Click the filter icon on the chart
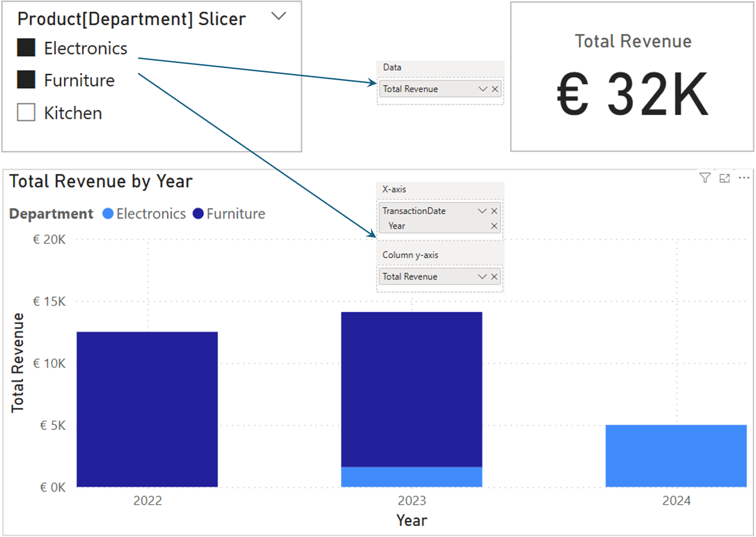Viewport: 756px width, 537px height. click(704, 178)
